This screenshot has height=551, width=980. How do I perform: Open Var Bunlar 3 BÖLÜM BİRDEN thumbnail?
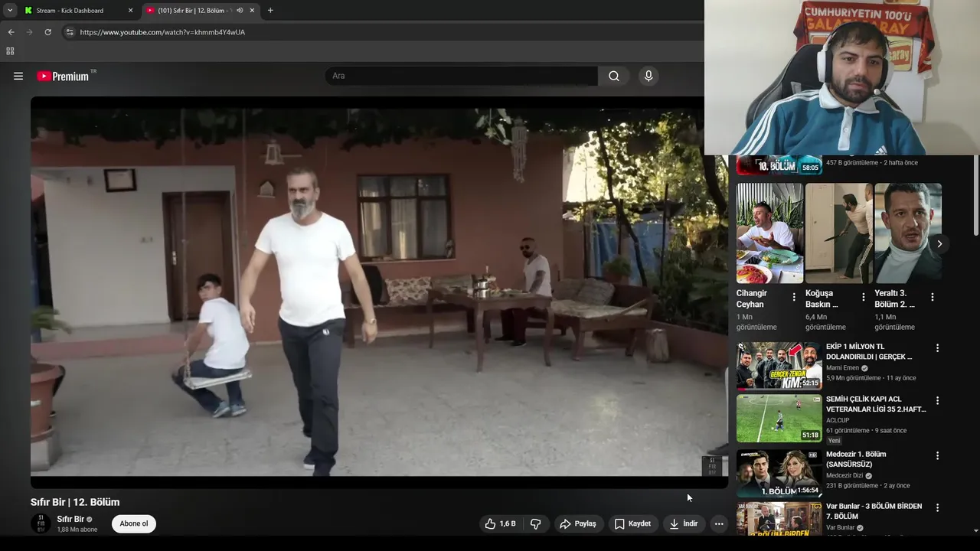tap(779, 519)
